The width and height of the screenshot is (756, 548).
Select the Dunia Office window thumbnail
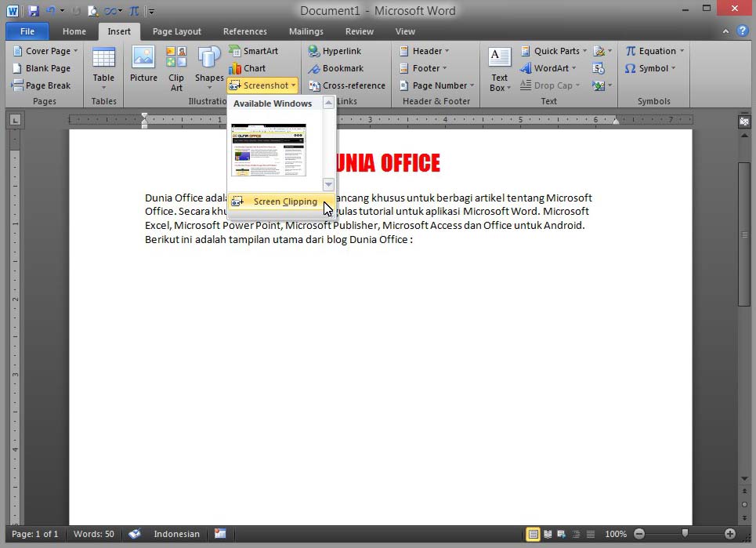(x=269, y=150)
